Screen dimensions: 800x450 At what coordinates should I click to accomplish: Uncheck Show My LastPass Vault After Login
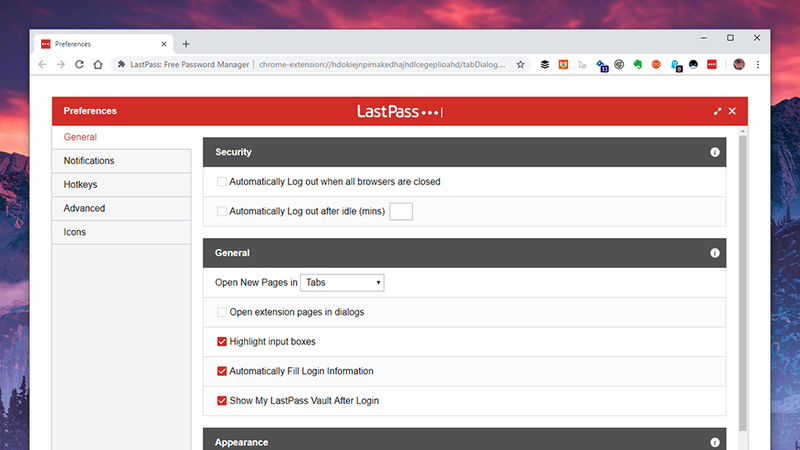[x=221, y=401]
